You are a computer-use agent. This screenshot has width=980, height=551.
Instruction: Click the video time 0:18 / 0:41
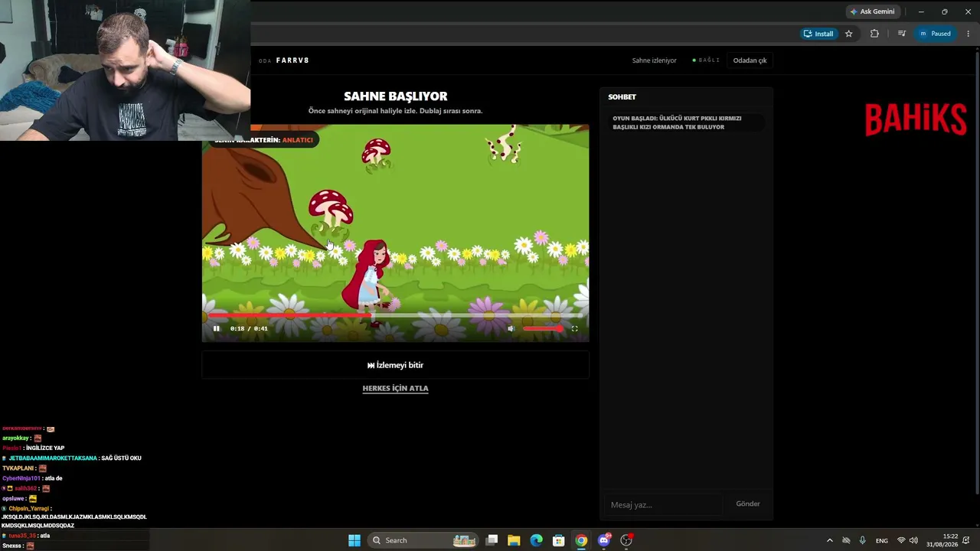tap(249, 328)
